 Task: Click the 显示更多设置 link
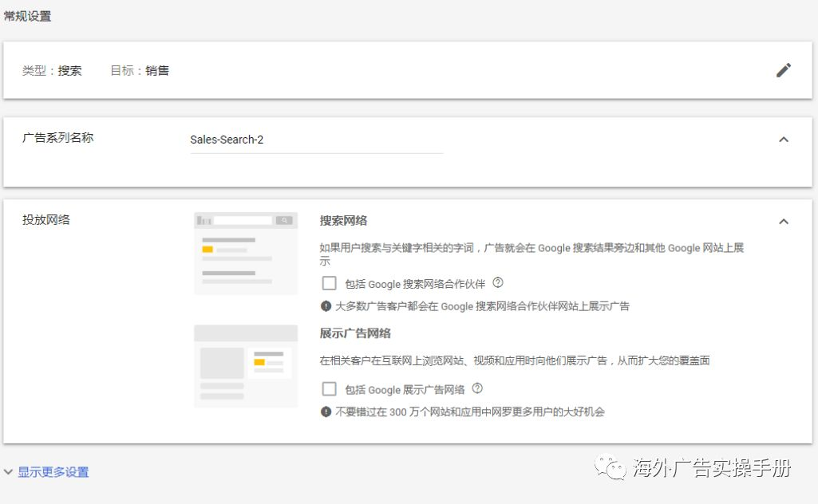click(53, 471)
